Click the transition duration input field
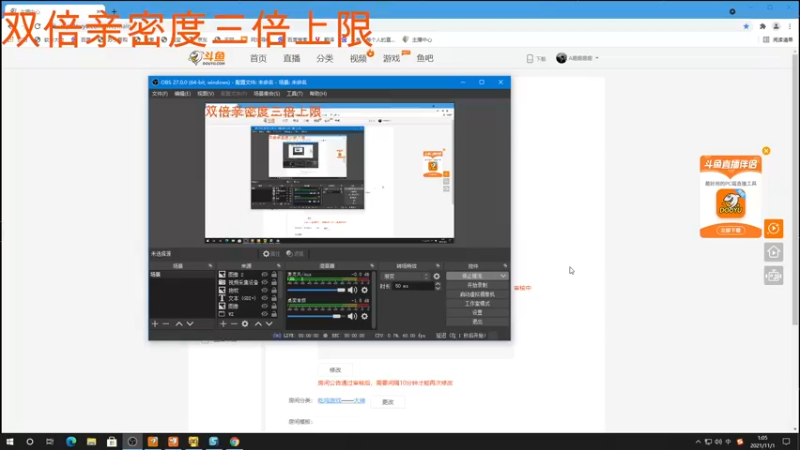 pyautogui.click(x=413, y=286)
